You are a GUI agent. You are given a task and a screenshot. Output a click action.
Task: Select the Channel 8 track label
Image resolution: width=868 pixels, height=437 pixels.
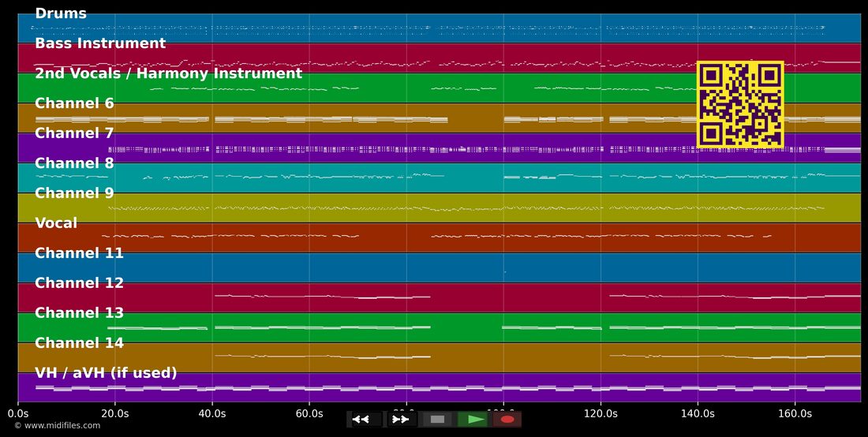[74, 162]
